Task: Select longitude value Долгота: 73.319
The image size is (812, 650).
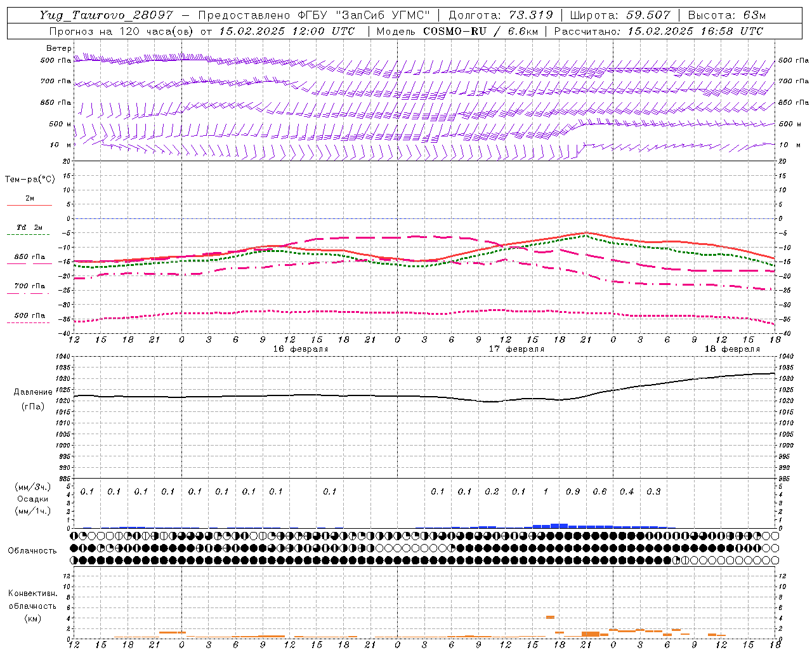Action: 501,15
